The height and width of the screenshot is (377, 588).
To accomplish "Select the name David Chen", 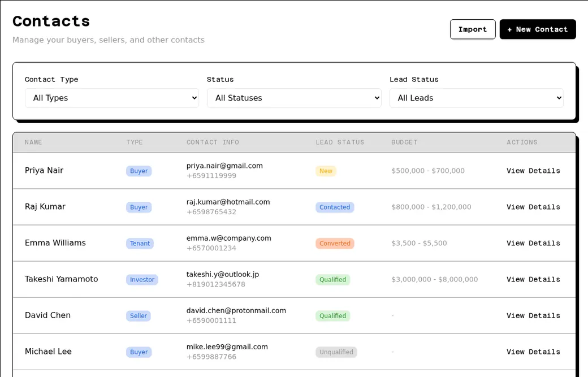I will (x=47, y=315).
